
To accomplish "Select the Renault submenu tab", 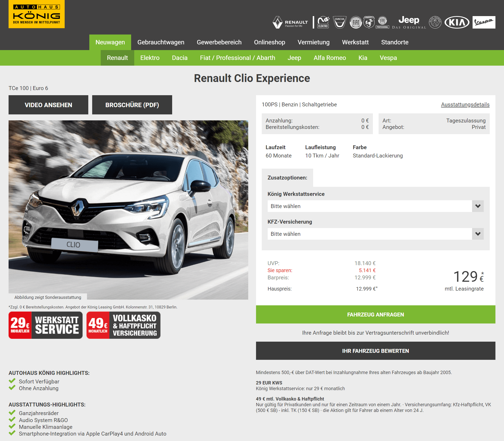I will [117, 58].
